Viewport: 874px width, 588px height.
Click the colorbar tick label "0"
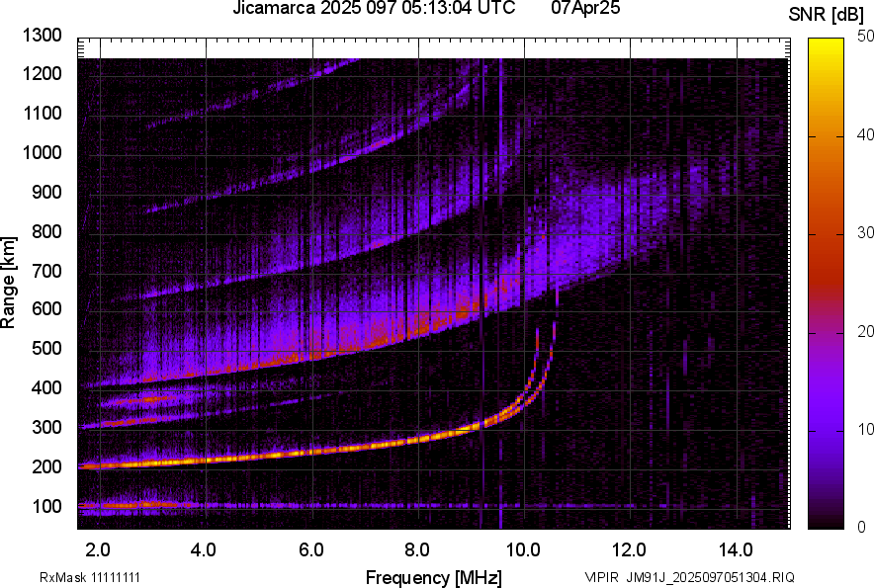click(x=862, y=527)
